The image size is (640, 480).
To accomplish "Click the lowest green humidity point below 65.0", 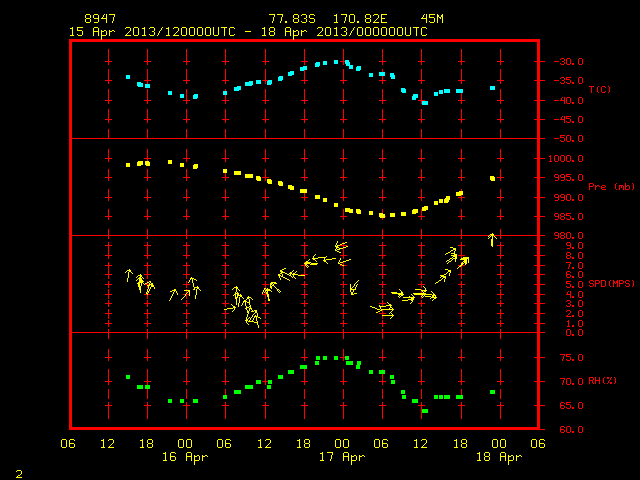I will tap(425, 411).
